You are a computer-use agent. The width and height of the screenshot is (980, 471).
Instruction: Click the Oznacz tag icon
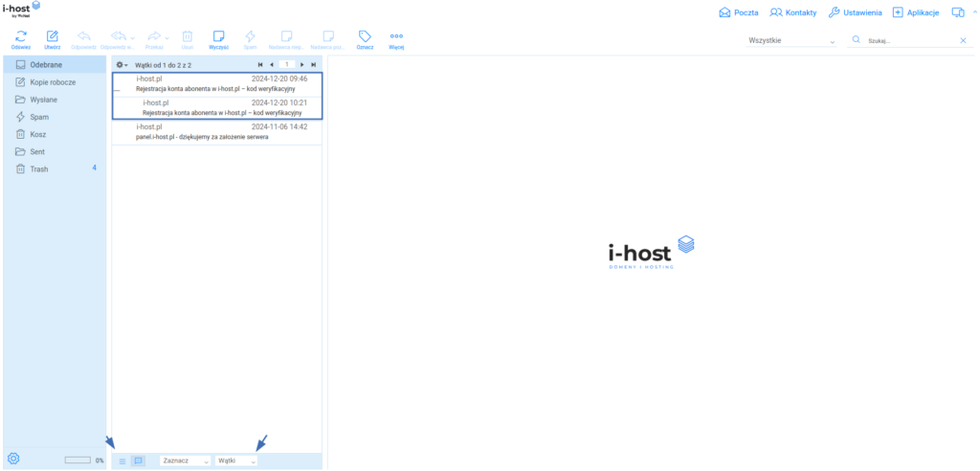pyautogui.click(x=365, y=36)
